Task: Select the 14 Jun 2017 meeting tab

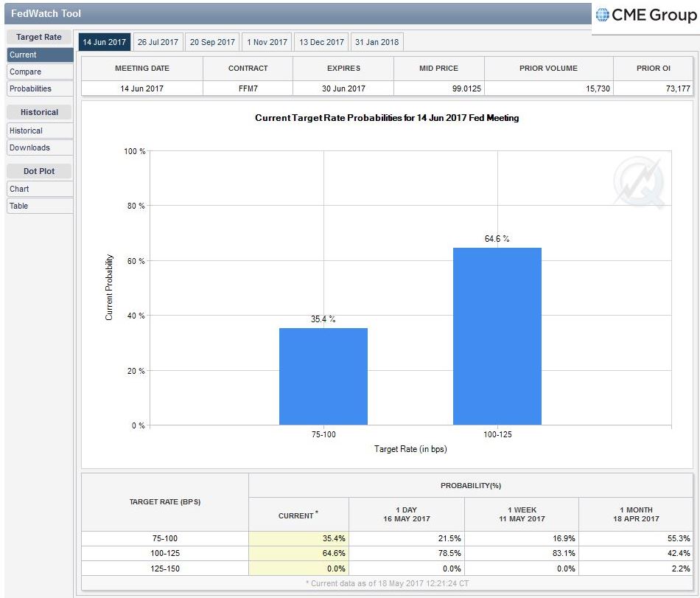Action: click(x=104, y=42)
